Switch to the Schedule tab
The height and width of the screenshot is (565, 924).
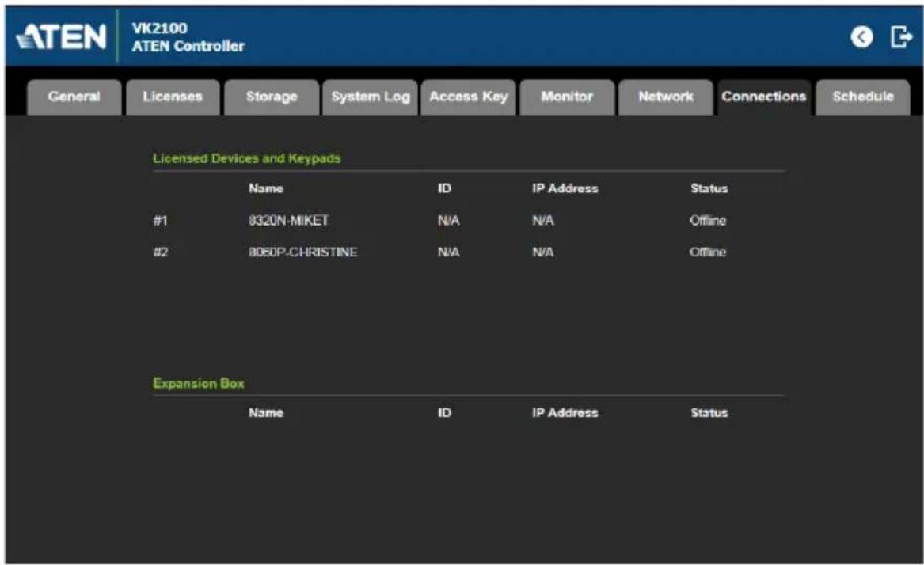click(x=863, y=97)
